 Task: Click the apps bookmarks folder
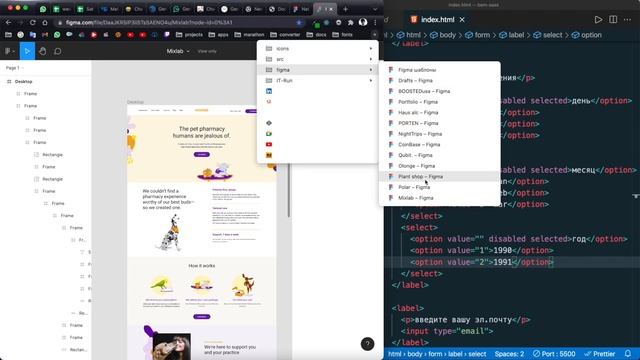tap(219, 35)
